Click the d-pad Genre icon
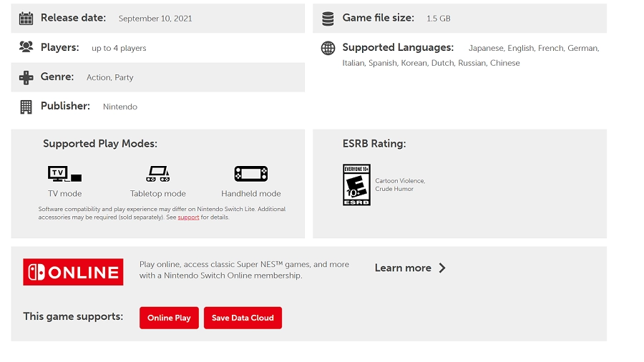Image resolution: width=644 pixels, height=362 pixels. [x=26, y=77]
